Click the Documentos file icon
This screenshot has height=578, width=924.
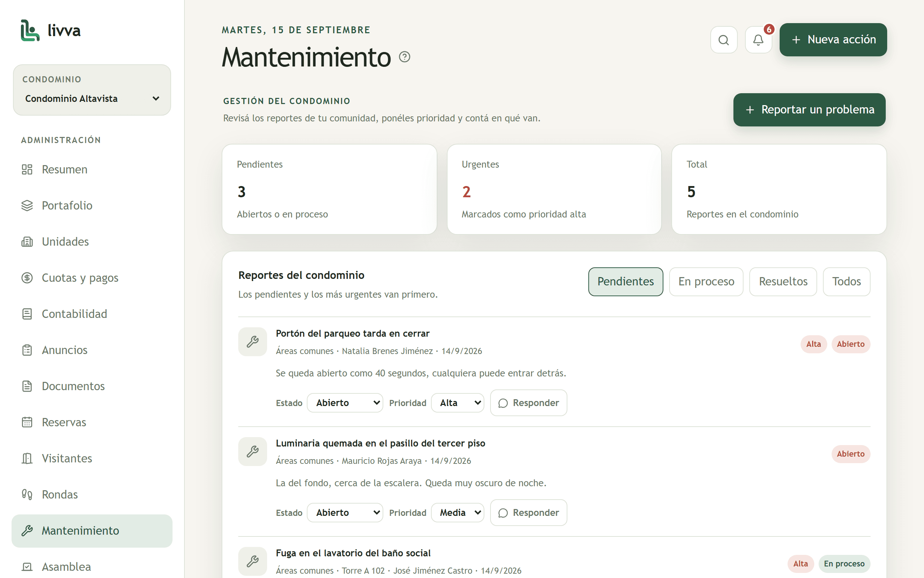tap(27, 386)
